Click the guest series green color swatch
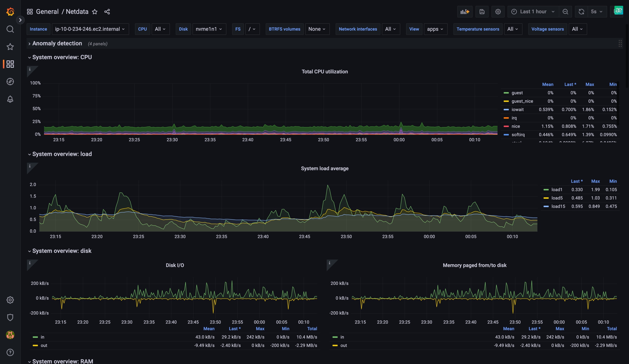Screen dimensions: 629x364 point(506,93)
